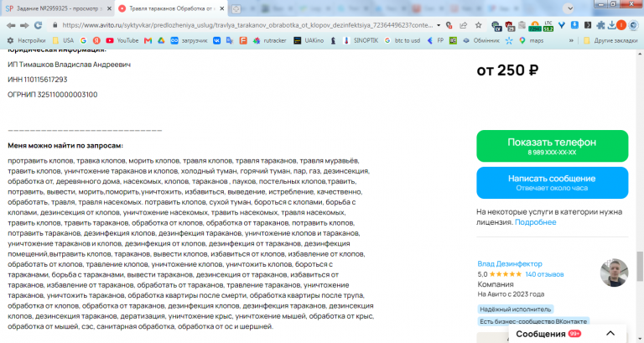Click the address bar URL field

point(247,25)
